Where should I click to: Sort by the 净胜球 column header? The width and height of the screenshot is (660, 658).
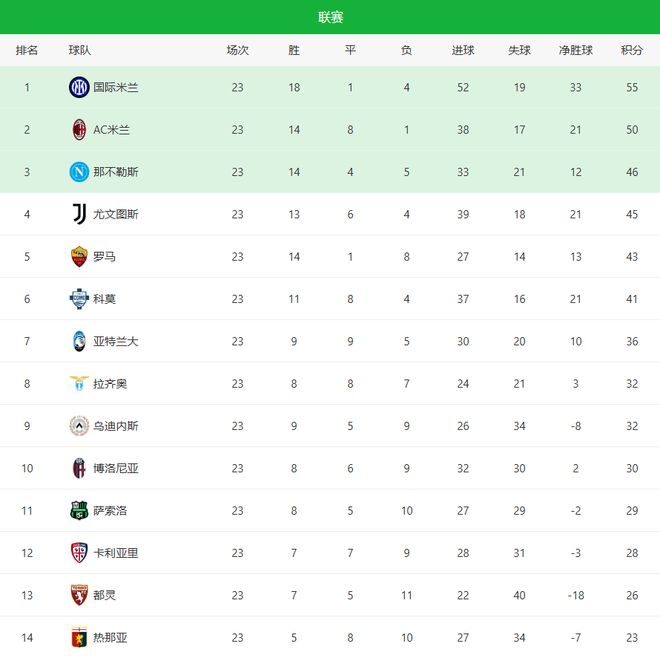tap(575, 50)
